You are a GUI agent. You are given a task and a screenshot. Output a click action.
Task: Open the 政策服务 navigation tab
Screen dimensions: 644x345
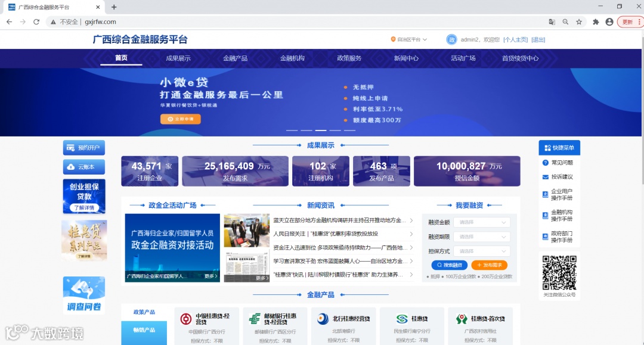point(349,58)
